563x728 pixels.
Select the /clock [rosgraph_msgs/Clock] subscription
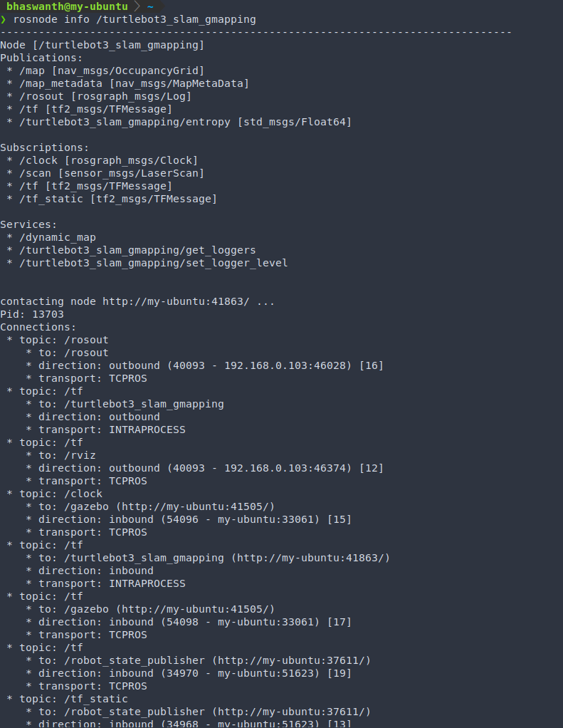109,160
